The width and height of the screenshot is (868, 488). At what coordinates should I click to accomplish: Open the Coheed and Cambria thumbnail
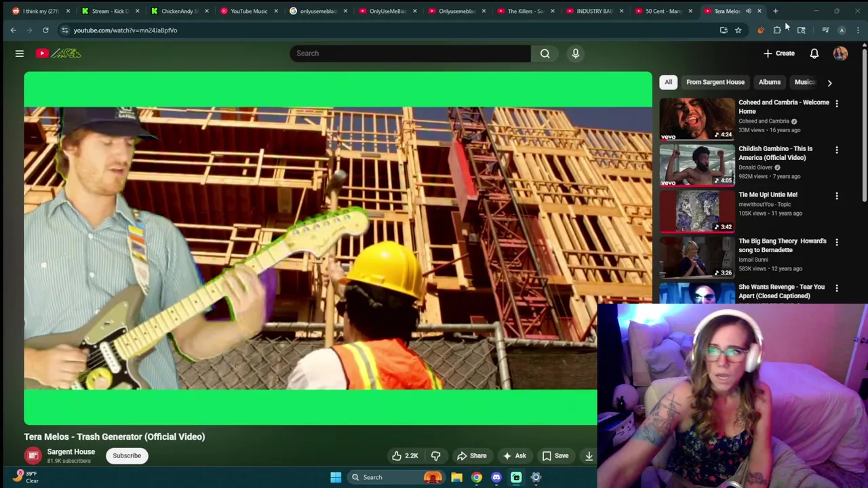point(697,119)
